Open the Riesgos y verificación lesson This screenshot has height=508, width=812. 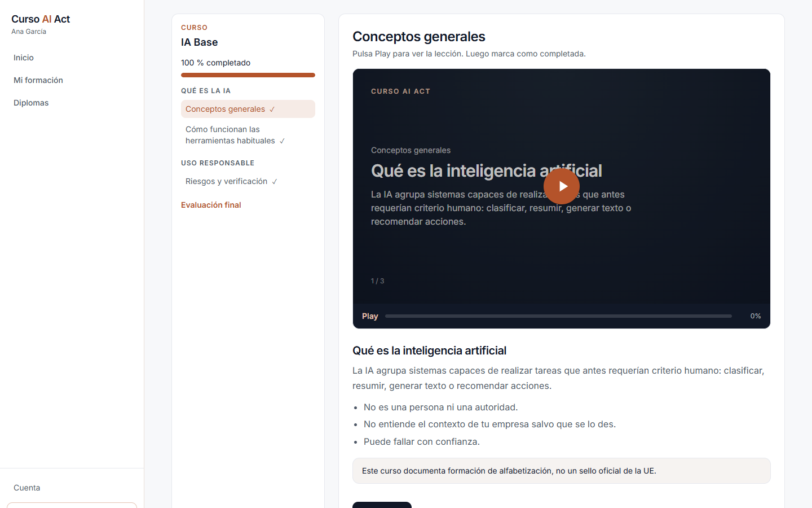[x=248, y=181]
